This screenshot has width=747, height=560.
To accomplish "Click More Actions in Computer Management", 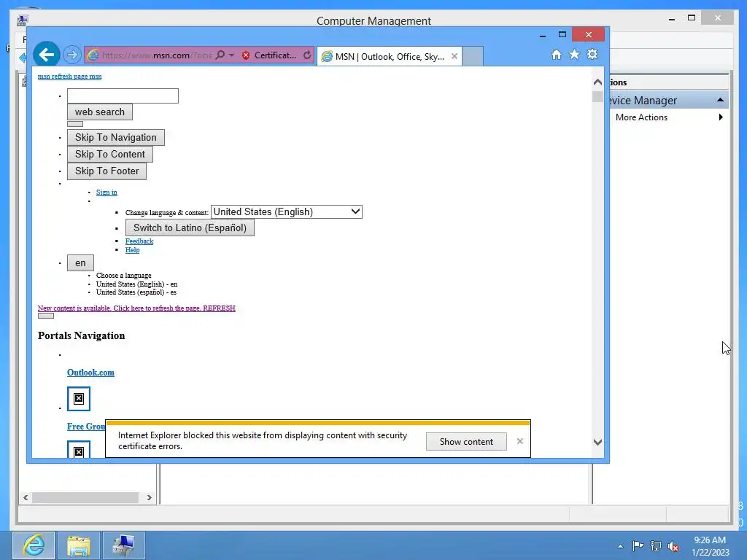I will [x=641, y=117].
